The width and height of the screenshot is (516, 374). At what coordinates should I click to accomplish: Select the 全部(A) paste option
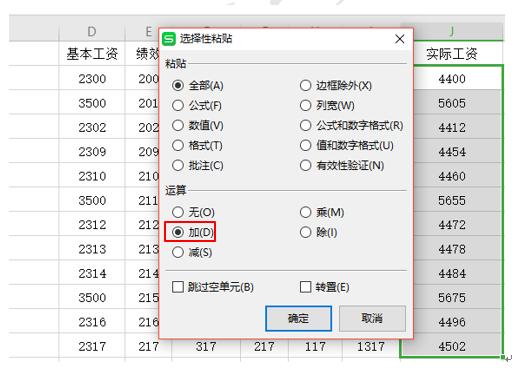[x=198, y=86]
